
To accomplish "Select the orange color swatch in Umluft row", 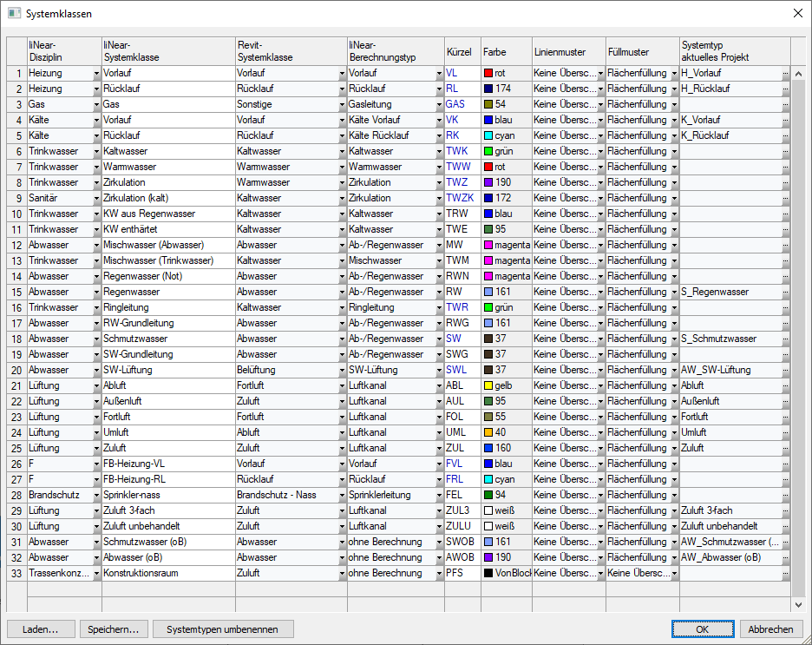I will pyautogui.click(x=488, y=432).
